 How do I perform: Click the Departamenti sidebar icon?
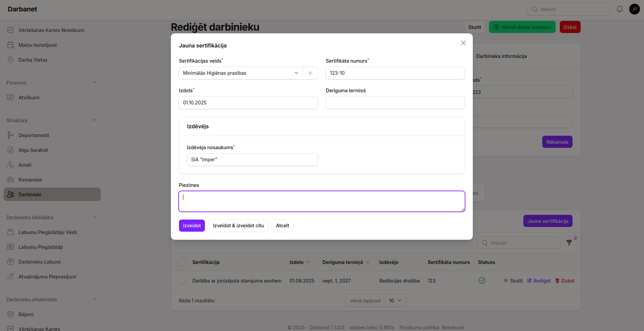(10, 135)
